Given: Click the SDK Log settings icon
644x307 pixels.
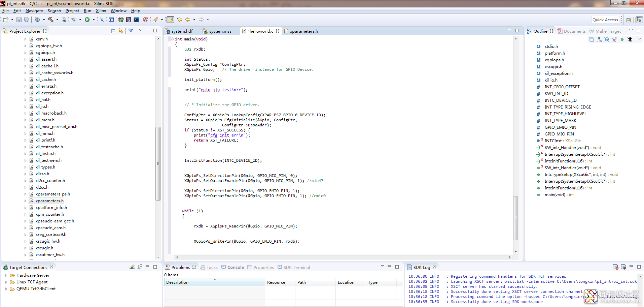Looking at the screenshot, I should point(623,267).
